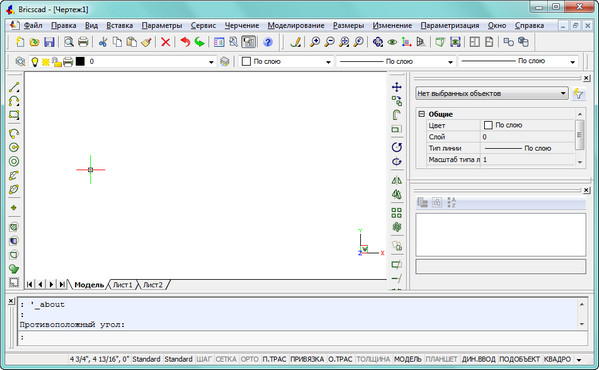This screenshot has height=370, width=599.
Task: Save the drawing with floppy icon
Action: pyautogui.click(x=49, y=42)
